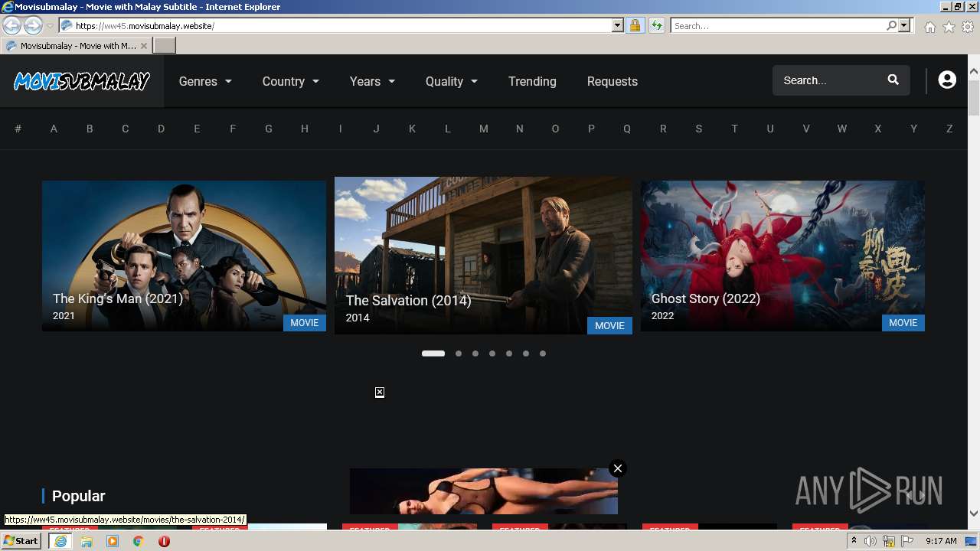Select the Movisubmalay browser tab
980x551 pixels.
pos(77,46)
